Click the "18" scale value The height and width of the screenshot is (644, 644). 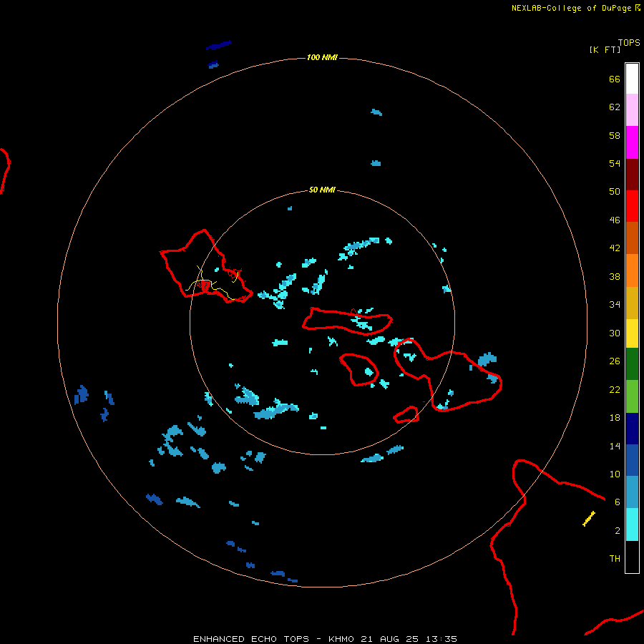pos(615,418)
